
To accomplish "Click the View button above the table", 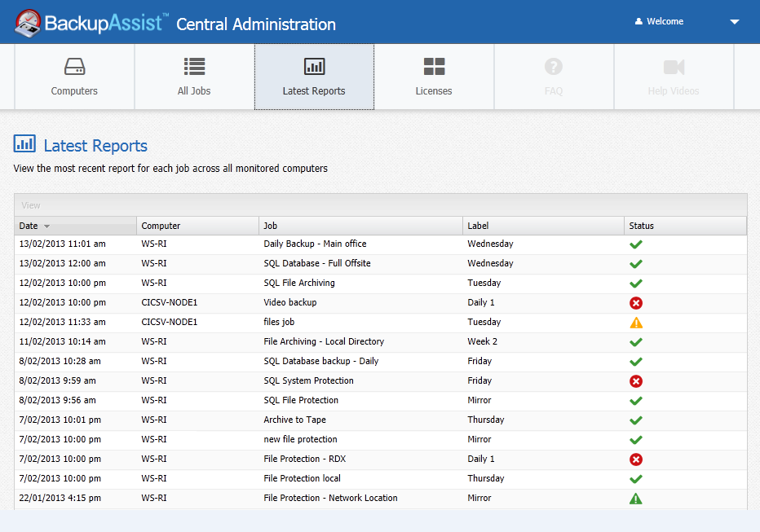I will point(31,205).
